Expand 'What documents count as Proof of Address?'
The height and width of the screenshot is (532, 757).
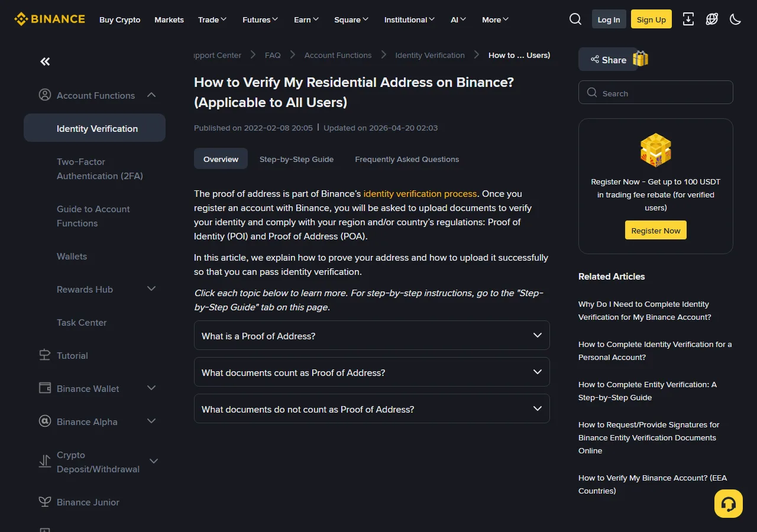(372, 372)
